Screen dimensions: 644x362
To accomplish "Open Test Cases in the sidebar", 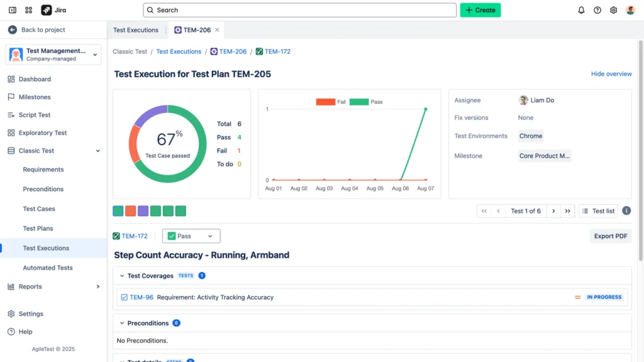I will coord(39,209).
